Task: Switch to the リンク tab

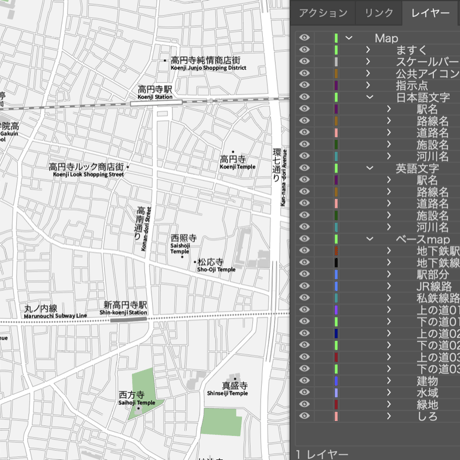Action: 379,13
